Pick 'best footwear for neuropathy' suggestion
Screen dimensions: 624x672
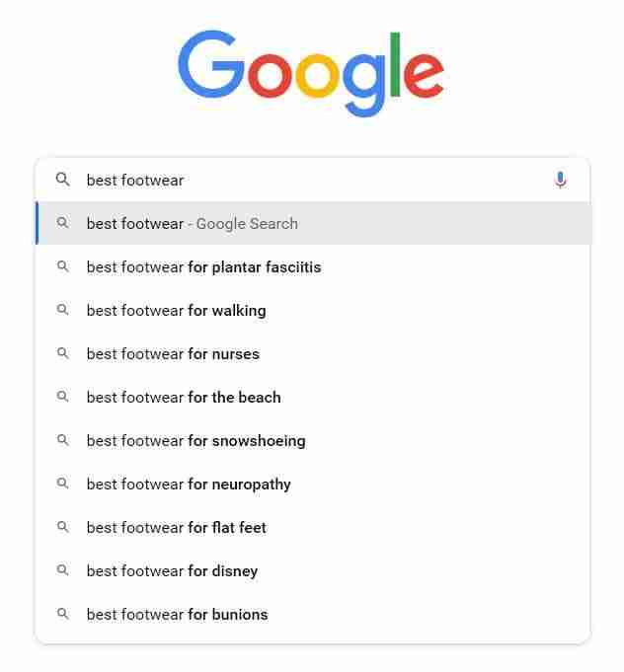(189, 485)
